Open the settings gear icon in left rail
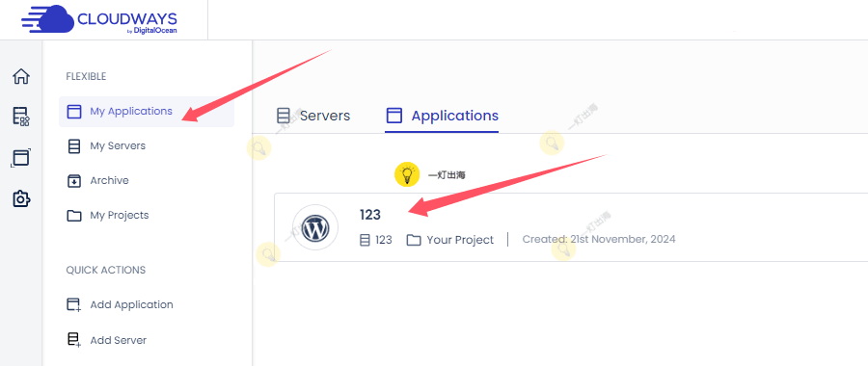The image size is (868, 366). [21, 197]
